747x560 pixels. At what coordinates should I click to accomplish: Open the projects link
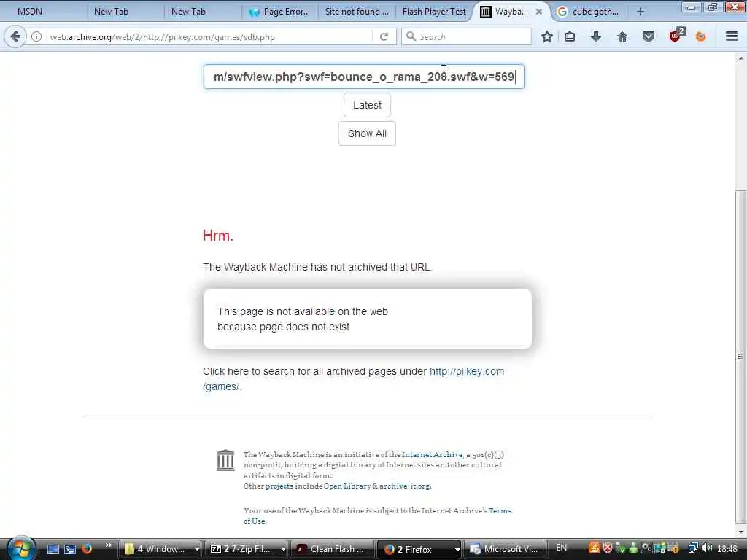[279, 486]
